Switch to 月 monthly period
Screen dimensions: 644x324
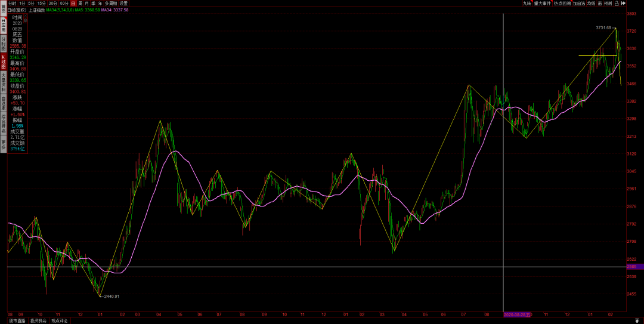pyautogui.click(x=86, y=4)
